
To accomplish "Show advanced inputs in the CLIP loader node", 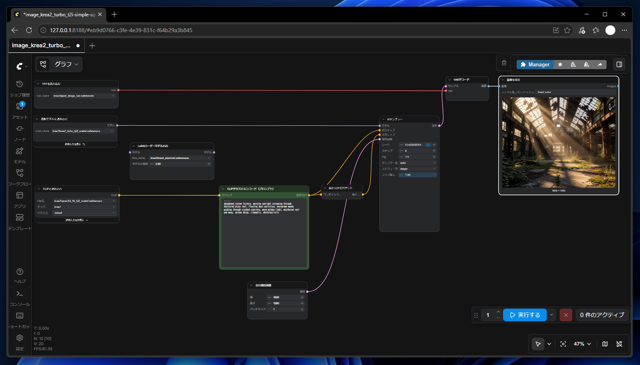I will (76, 220).
